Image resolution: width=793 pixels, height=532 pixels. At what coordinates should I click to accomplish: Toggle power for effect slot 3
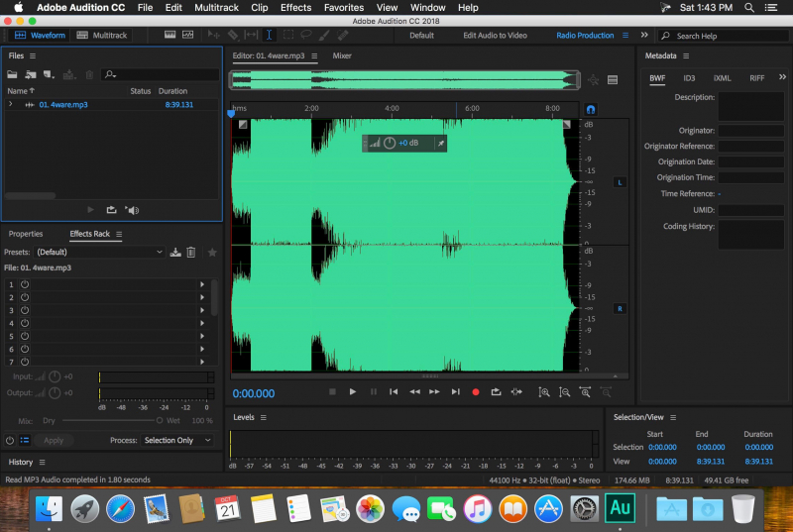25,310
